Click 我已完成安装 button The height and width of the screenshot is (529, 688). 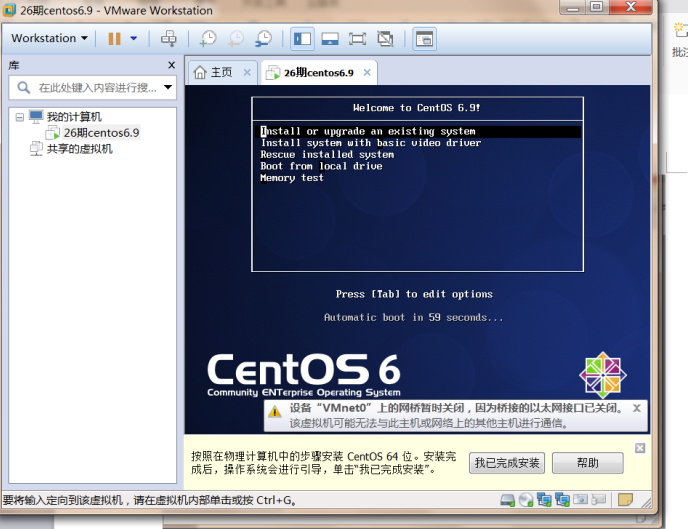pyautogui.click(x=507, y=463)
